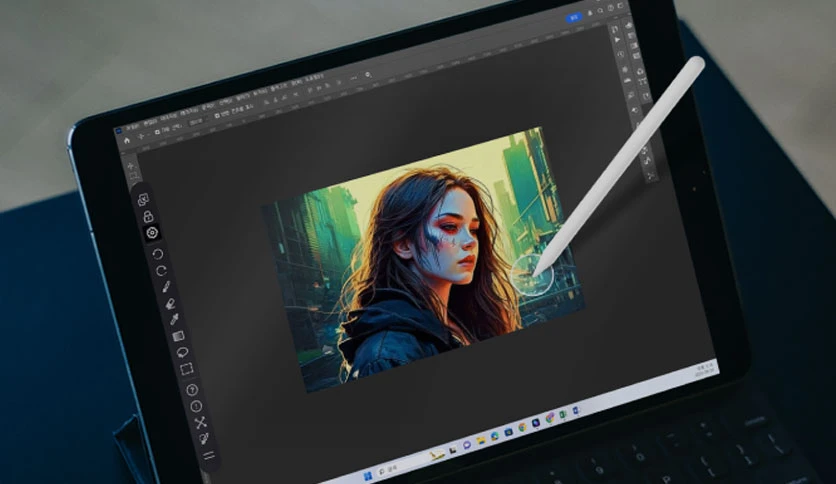Image resolution: width=836 pixels, height=484 pixels.
Task: Click the bell notification icon in Photoshop header
Action: [x=590, y=13]
